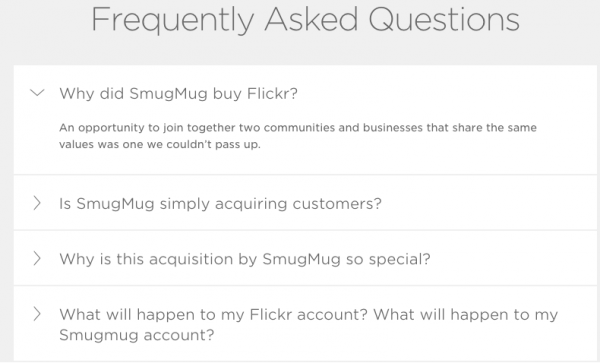Select 'Is SmugMug simply acquiring customers?' question text
This screenshot has height=363, width=600.
220,203
